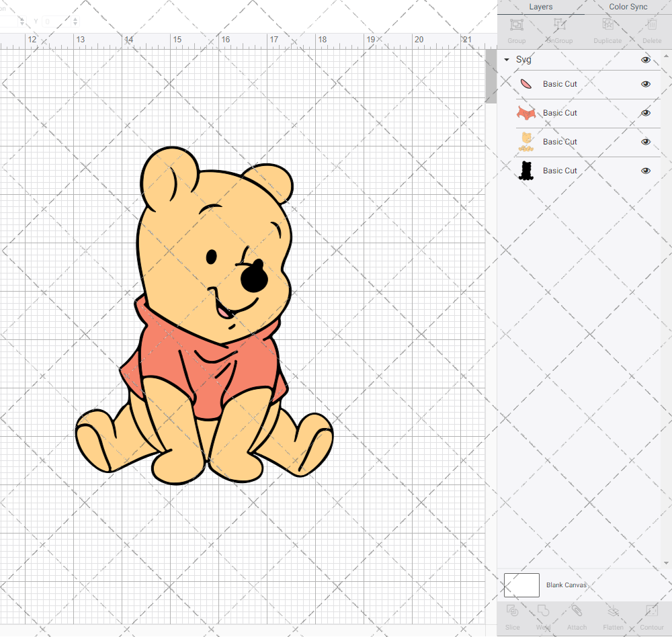672x637 pixels.
Task: Select the red shirt layer thumbnail
Action: (526, 113)
